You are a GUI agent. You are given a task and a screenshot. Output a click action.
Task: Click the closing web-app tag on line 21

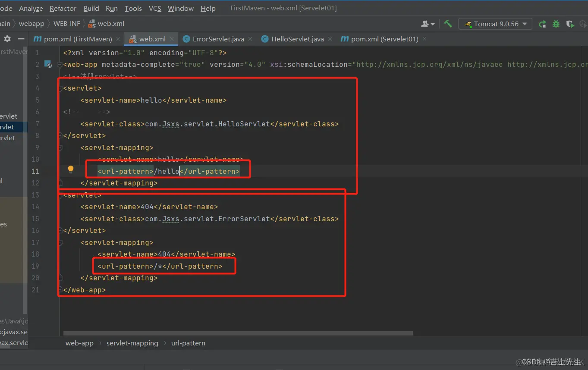85,290
